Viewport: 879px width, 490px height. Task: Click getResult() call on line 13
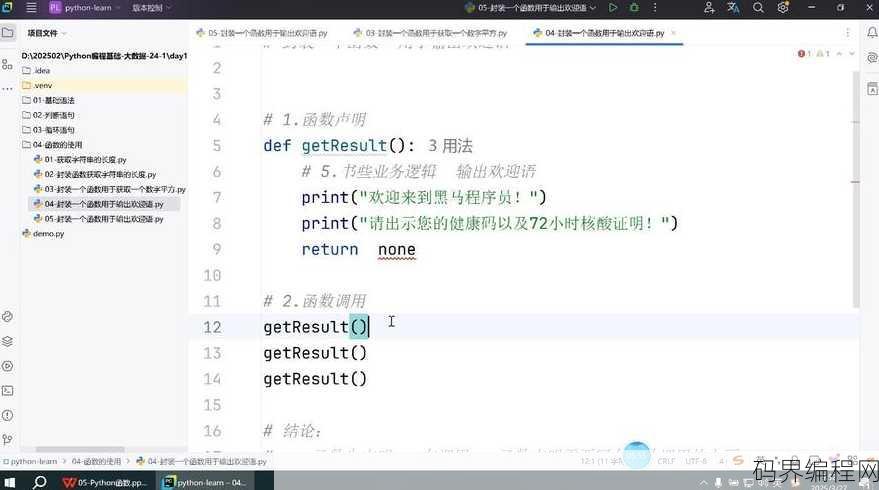(x=315, y=353)
